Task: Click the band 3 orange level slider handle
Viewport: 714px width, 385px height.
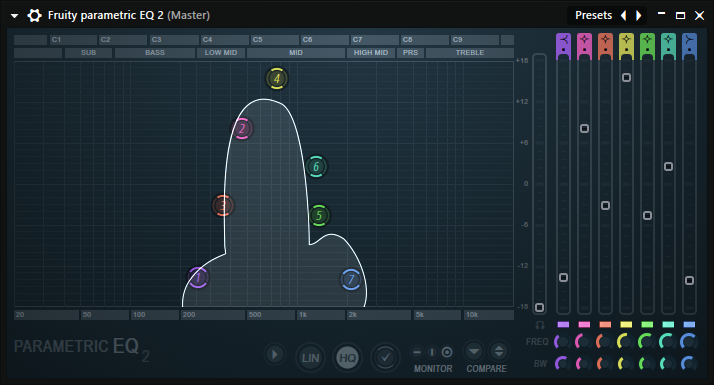Action: pos(605,205)
